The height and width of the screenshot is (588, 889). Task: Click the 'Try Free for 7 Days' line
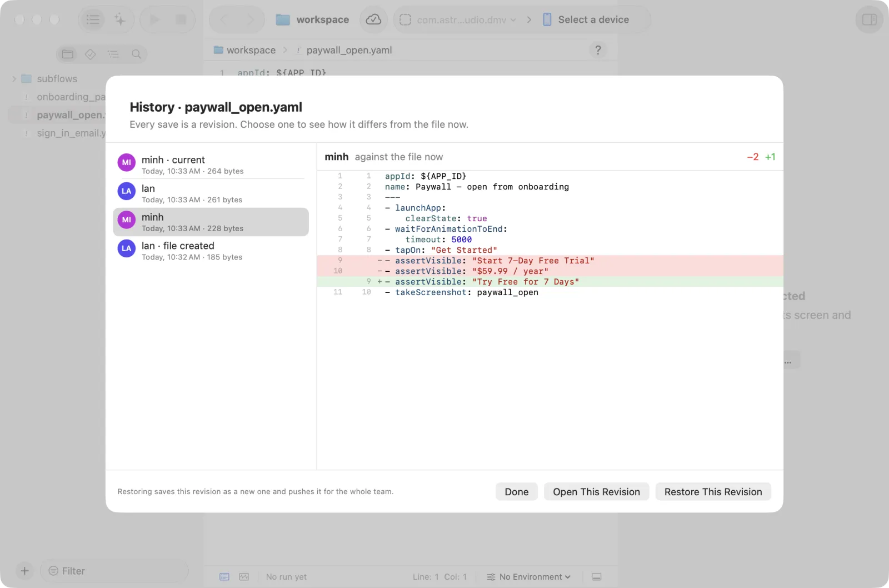[550, 282]
